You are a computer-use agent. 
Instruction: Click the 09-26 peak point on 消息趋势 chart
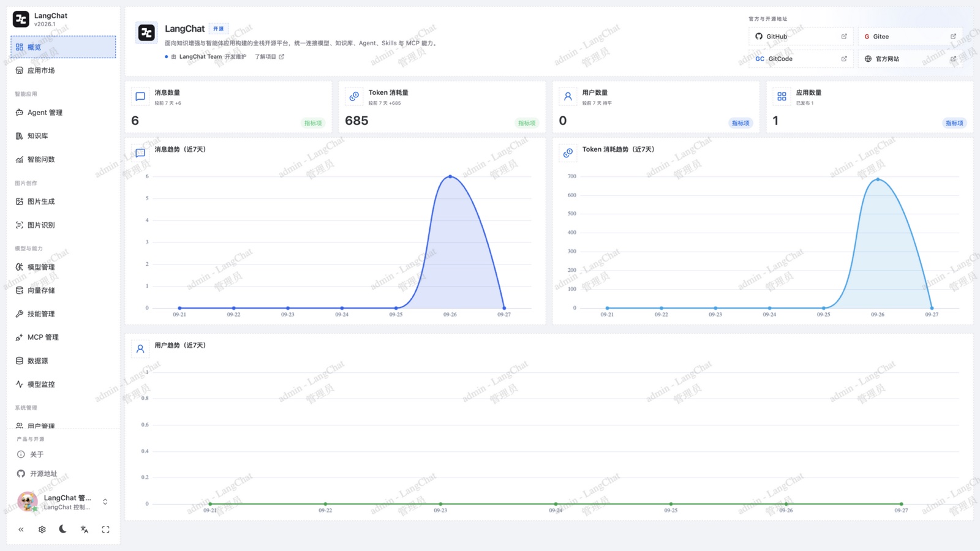[x=450, y=176]
